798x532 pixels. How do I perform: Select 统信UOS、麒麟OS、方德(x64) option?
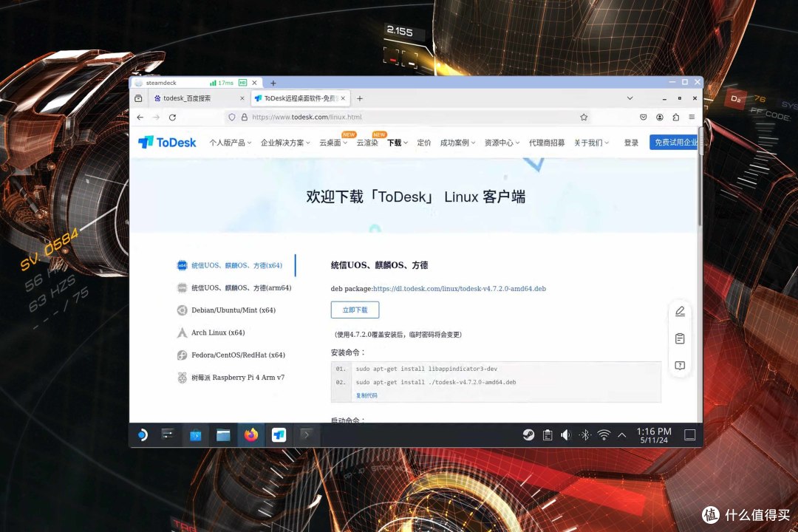236,265
